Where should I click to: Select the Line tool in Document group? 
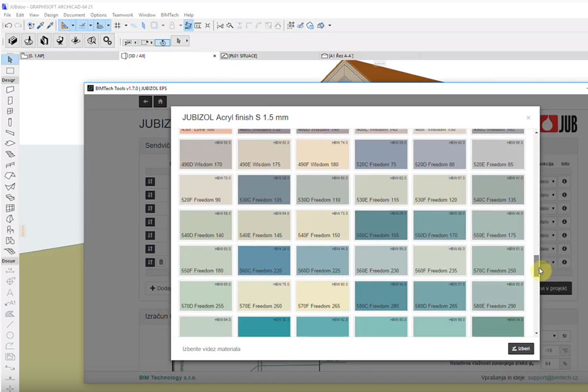click(x=10, y=324)
